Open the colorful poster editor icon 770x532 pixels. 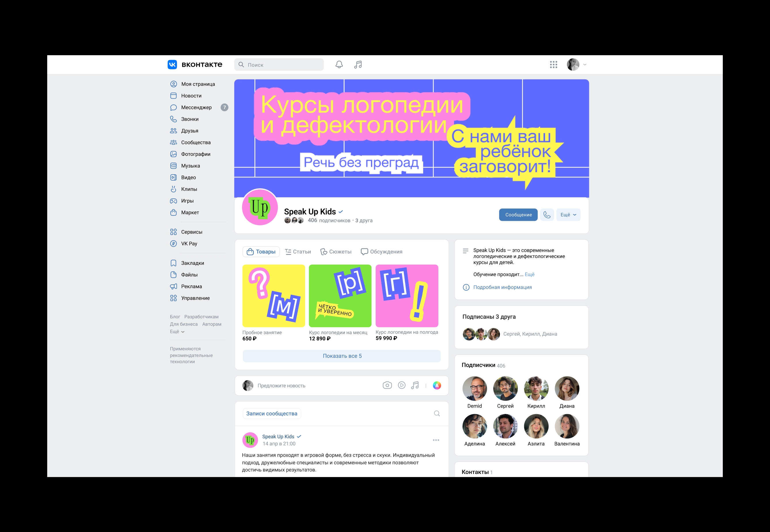point(437,385)
